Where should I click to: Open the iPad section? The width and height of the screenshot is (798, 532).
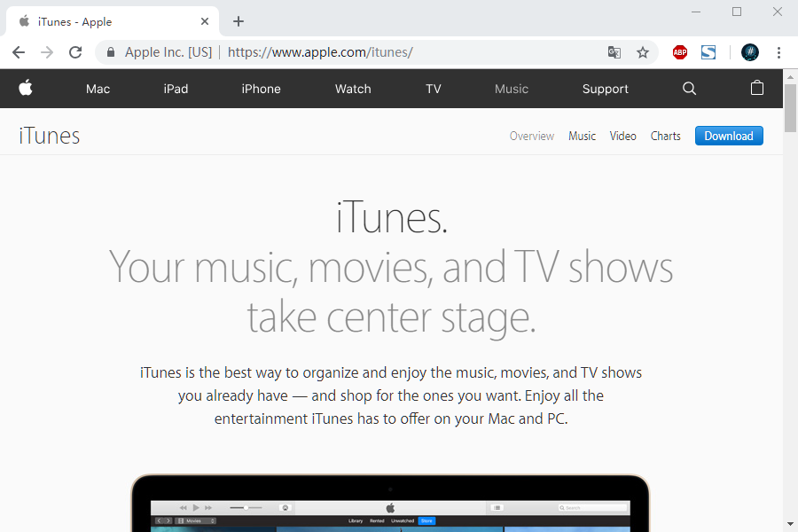(176, 89)
